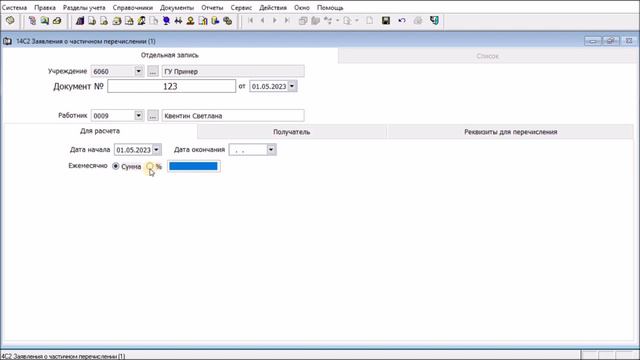
Task: Click the blank new document toolbar icon
Action: coord(369,20)
